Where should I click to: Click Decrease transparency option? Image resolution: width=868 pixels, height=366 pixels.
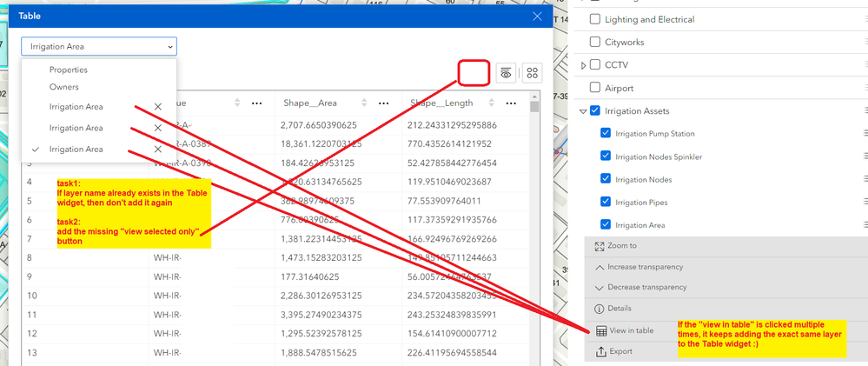(646, 288)
